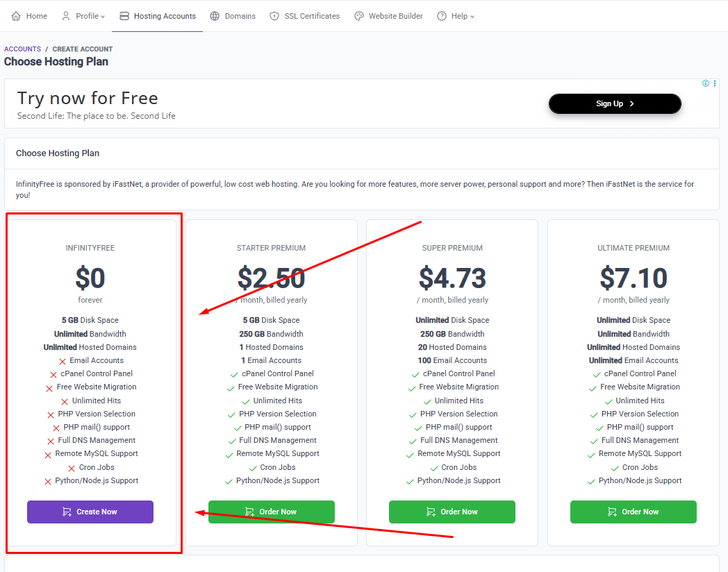Open the Hosting Accounts tab
Screen dimensions: 728x572
[x=165, y=16]
